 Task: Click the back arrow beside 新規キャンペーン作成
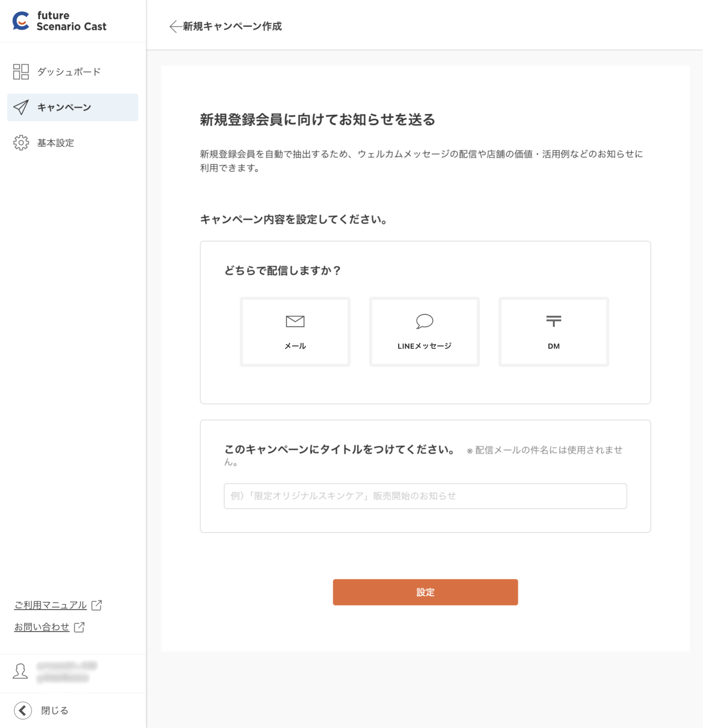coord(174,26)
